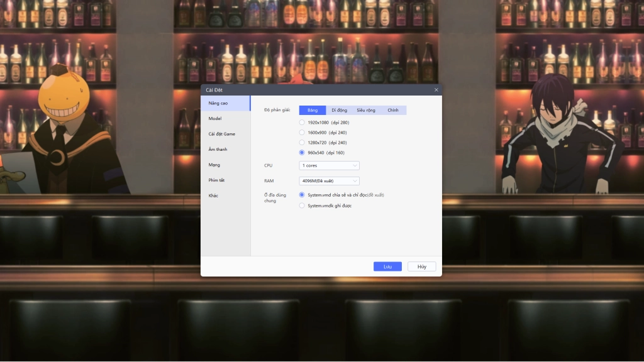Pick the 1280x720 (dpi 240) resolution

pyautogui.click(x=302, y=143)
